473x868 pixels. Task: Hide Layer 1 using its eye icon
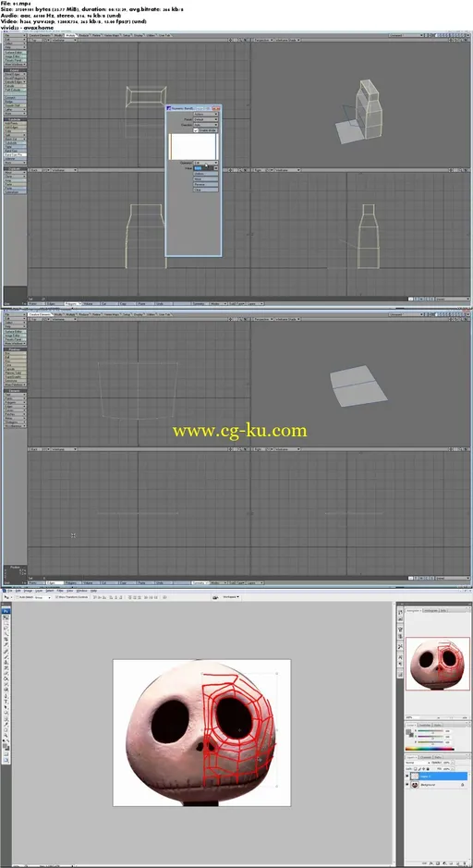coord(407,776)
